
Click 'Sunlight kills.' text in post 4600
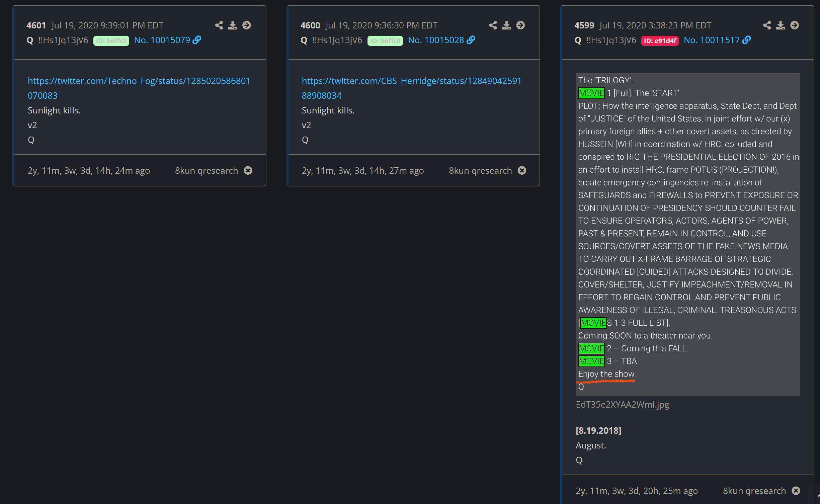click(x=328, y=110)
